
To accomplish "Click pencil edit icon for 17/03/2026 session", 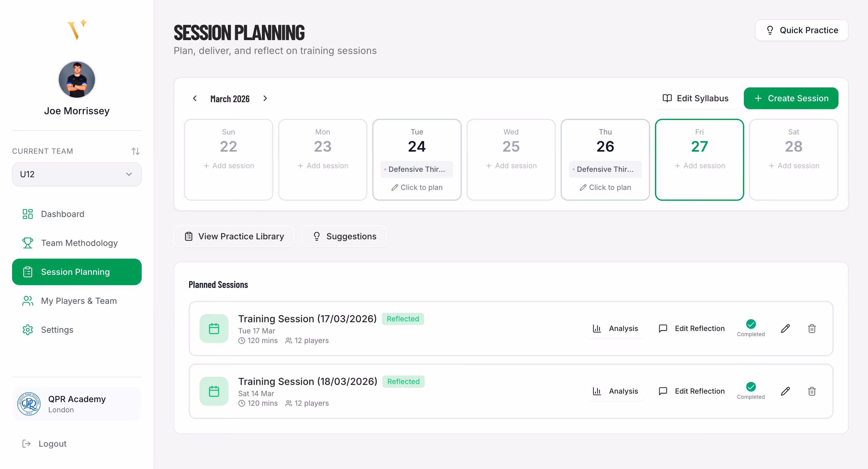I will point(785,329).
